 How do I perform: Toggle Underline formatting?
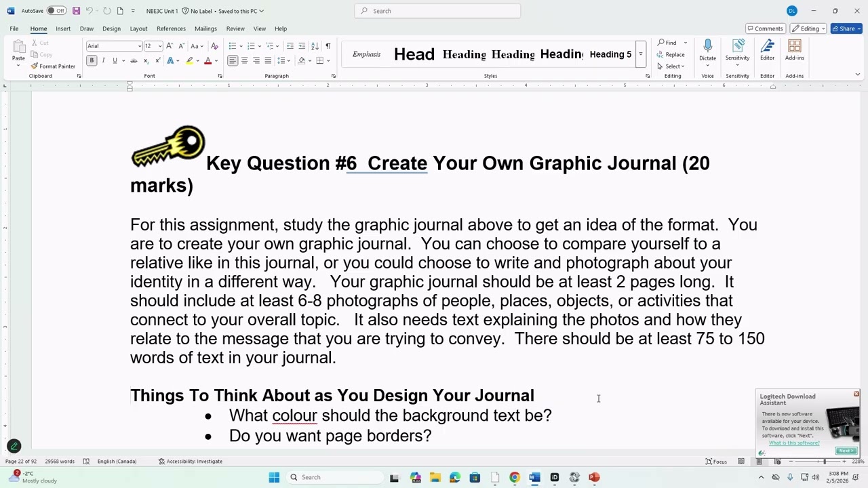[115, 61]
